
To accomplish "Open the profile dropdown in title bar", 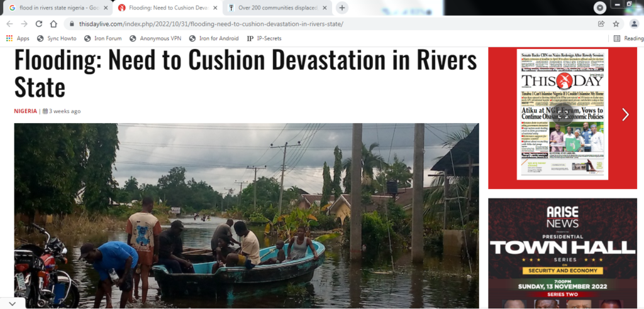I will point(600,8).
